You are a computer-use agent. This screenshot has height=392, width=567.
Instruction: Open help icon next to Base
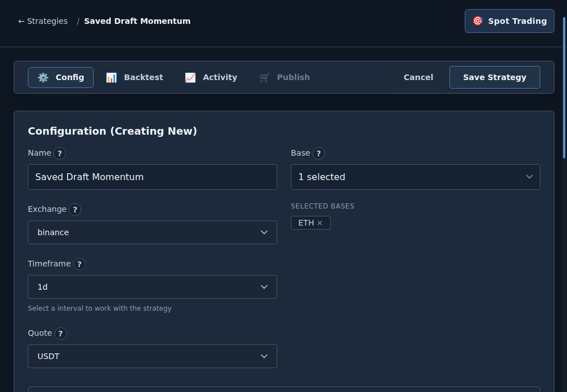pyautogui.click(x=319, y=153)
